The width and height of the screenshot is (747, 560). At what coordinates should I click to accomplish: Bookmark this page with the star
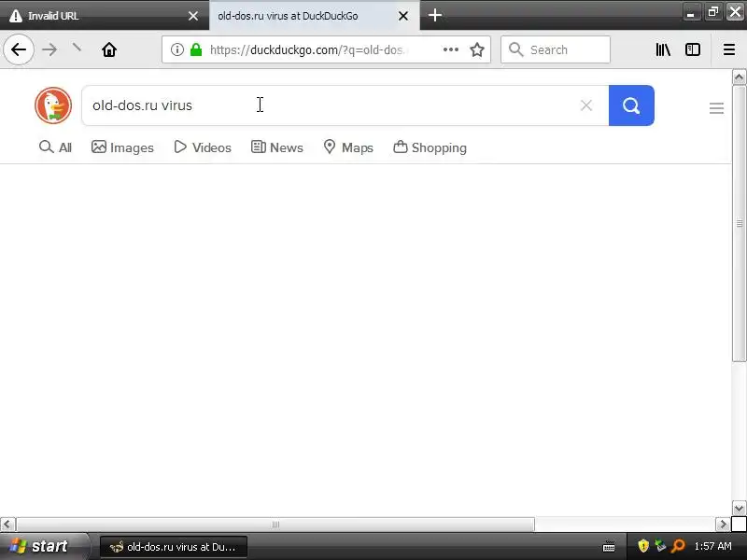[x=477, y=49]
